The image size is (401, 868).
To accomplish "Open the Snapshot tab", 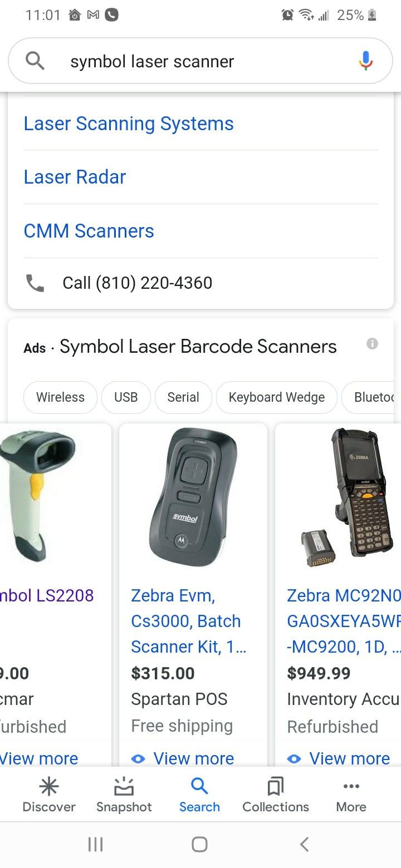I will tap(124, 795).
